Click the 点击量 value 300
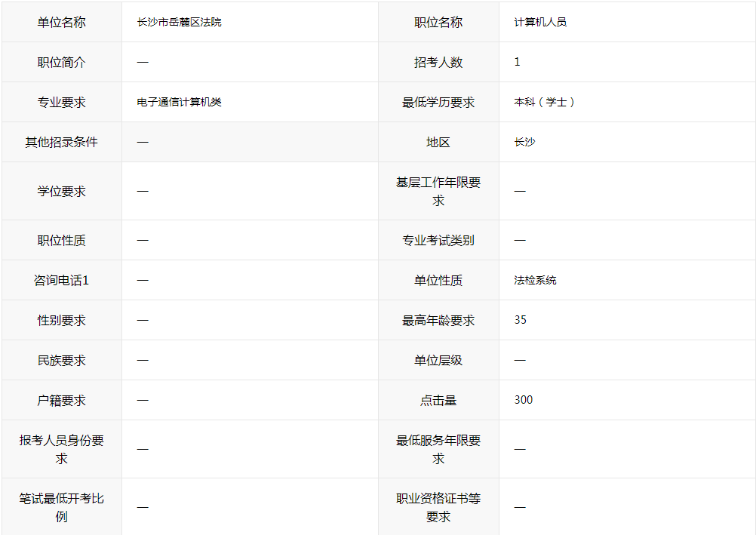The width and height of the screenshot is (756, 535). (x=523, y=400)
